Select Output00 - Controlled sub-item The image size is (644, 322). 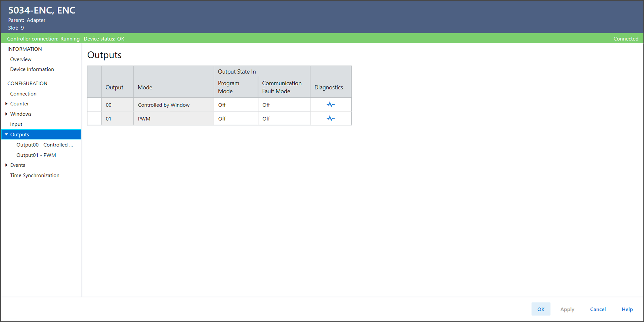[x=44, y=145]
